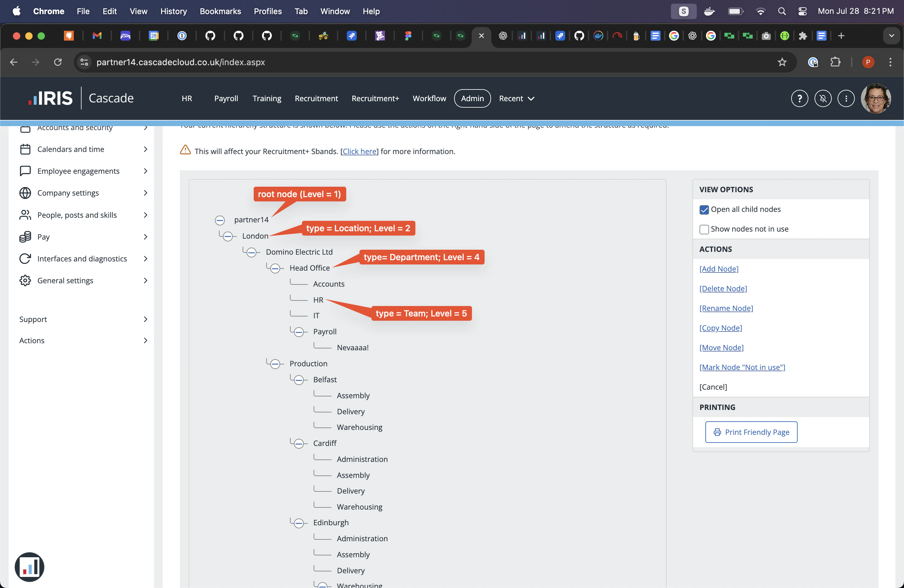Click the user profile avatar photo
Image resolution: width=904 pixels, height=588 pixels.
[x=876, y=98]
